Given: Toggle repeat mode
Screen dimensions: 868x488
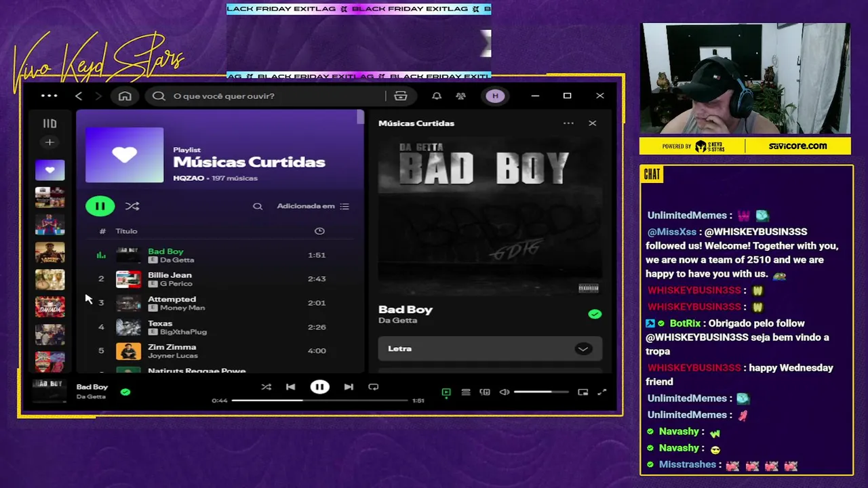Looking at the screenshot, I should (x=373, y=387).
